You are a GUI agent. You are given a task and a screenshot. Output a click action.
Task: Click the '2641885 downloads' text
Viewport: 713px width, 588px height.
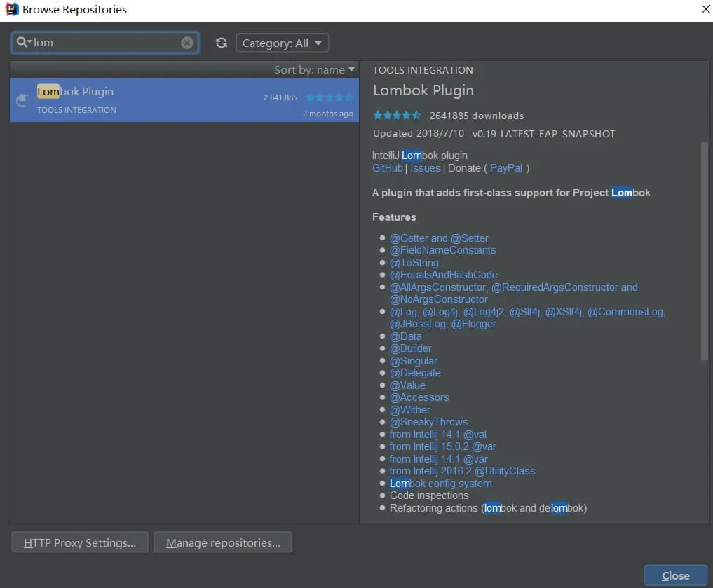click(x=477, y=116)
